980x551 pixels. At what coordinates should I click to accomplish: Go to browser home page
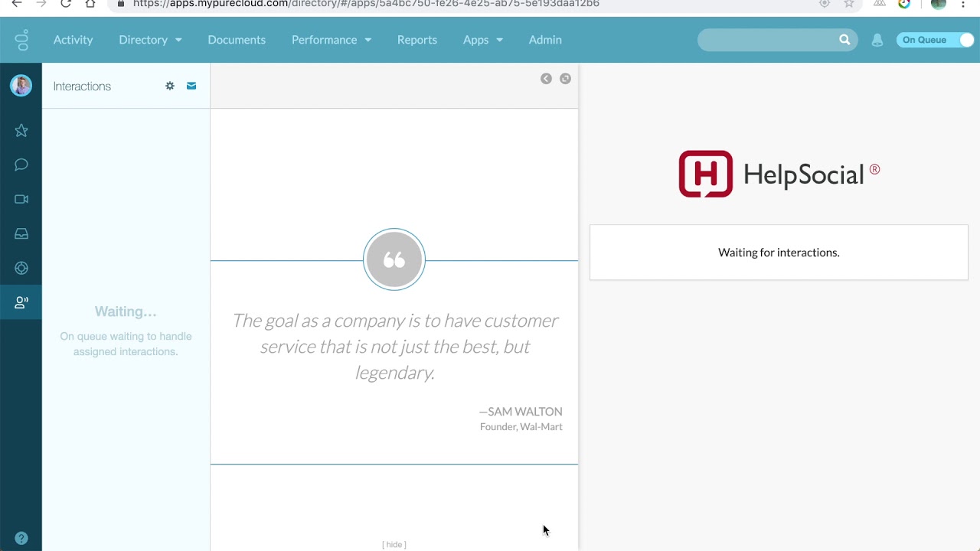coord(90,4)
